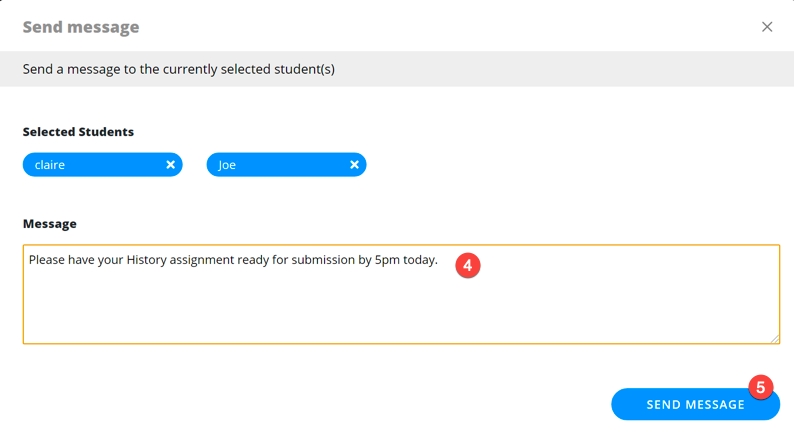Click the word "submission" in the message

click(317, 260)
